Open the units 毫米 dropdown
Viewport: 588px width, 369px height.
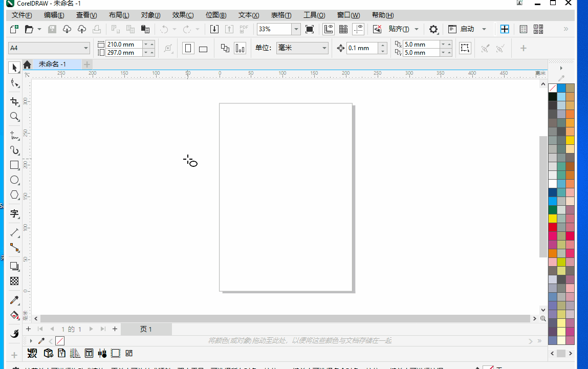324,48
